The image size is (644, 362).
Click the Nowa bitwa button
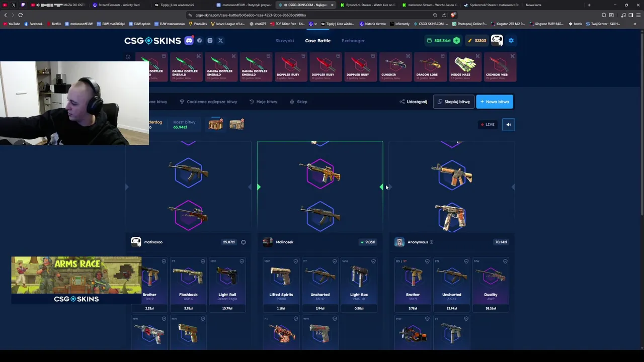(x=495, y=102)
